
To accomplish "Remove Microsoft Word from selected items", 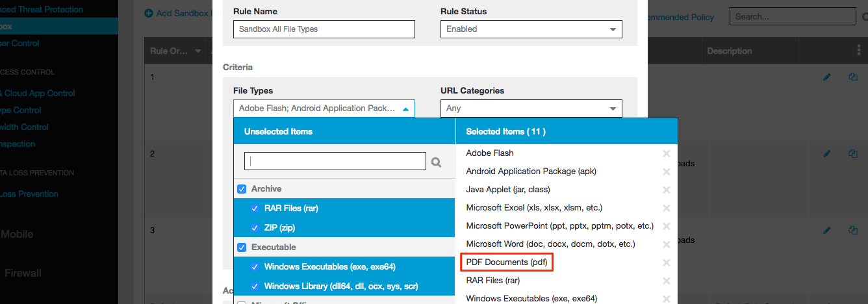I will tap(666, 244).
